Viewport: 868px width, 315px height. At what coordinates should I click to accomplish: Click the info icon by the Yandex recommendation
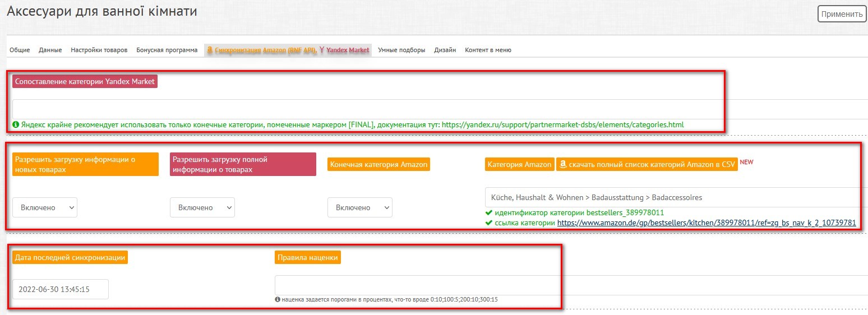coord(16,124)
